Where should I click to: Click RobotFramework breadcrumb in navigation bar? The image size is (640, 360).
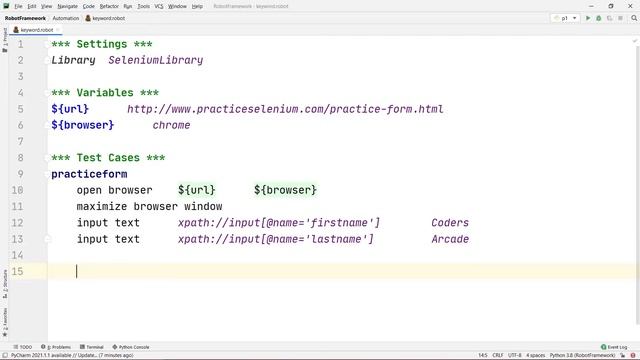(25, 18)
